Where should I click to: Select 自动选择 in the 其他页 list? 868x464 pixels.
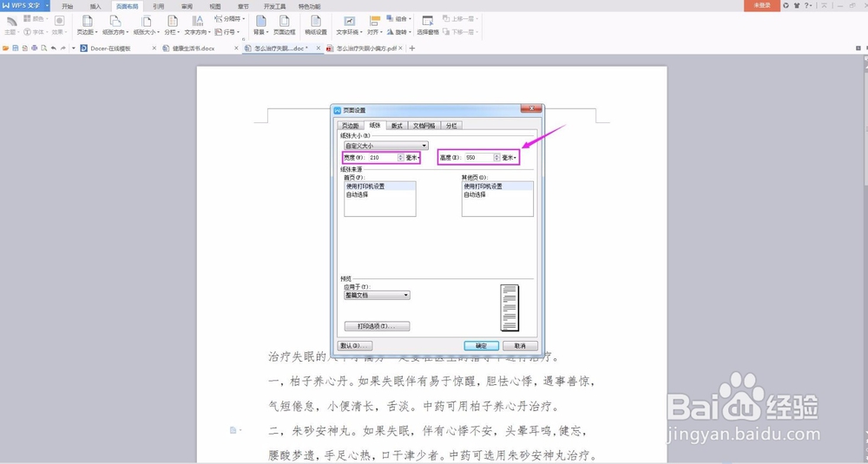[x=497, y=194]
